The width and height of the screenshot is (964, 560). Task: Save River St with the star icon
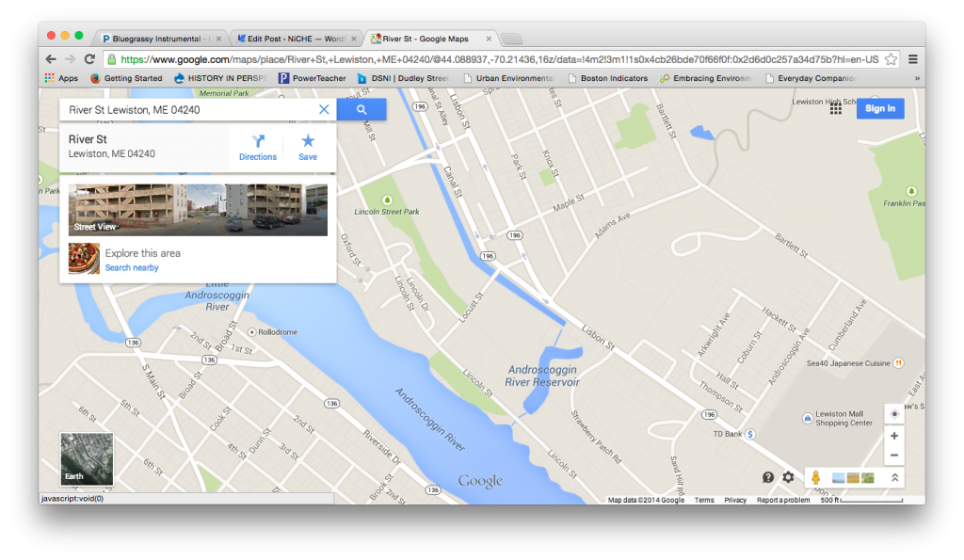pyautogui.click(x=308, y=147)
